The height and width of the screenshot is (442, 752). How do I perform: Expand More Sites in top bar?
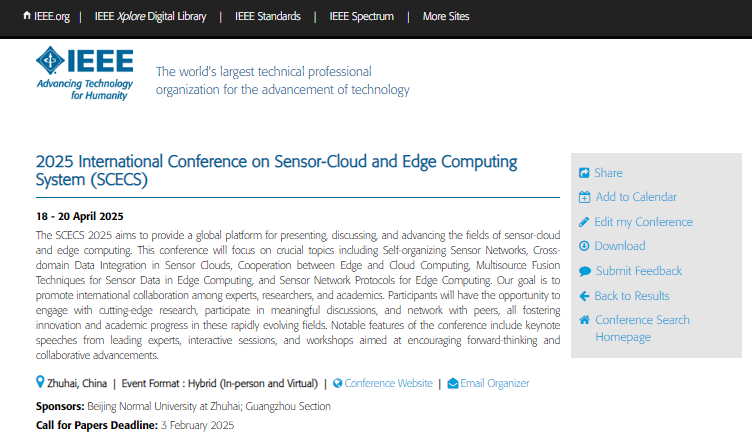pyautogui.click(x=446, y=16)
